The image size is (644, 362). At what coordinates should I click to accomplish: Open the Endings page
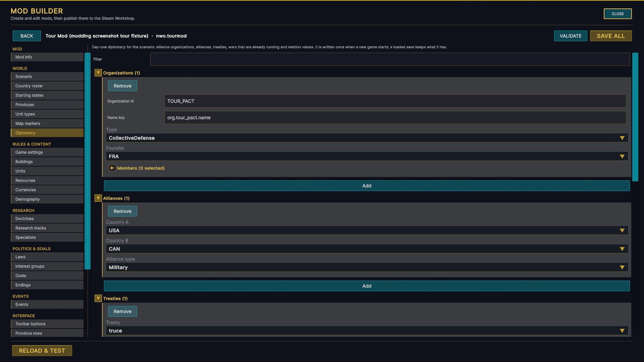47,285
